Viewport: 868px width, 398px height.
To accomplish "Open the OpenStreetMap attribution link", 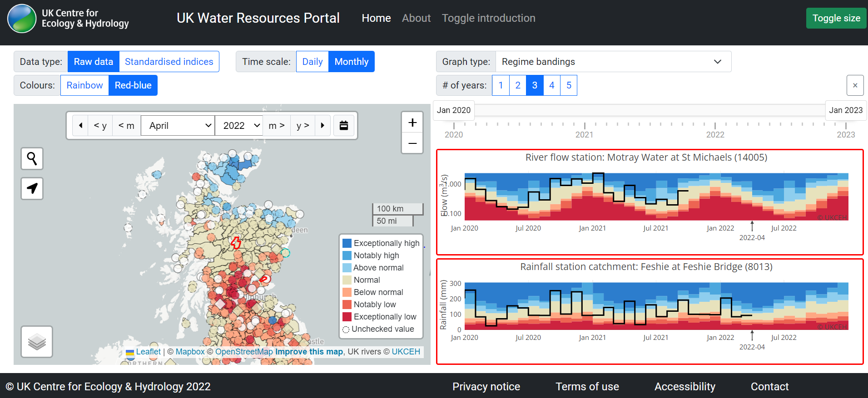I will (x=244, y=352).
